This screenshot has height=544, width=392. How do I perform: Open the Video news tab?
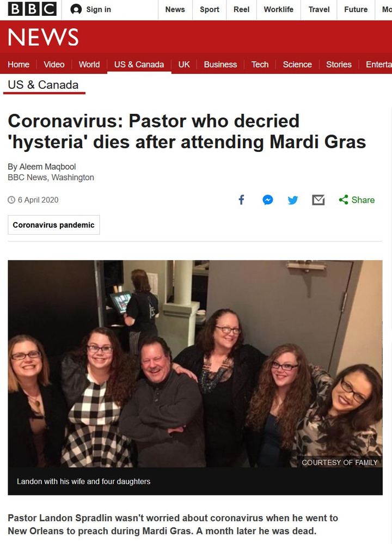click(x=54, y=64)
